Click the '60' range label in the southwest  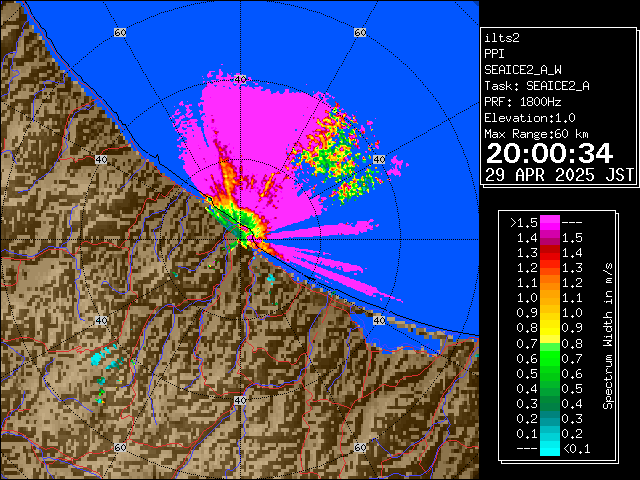[x=120, y=447]
